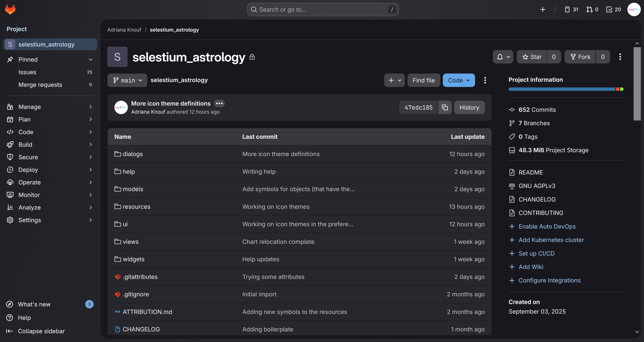The height and width of the screenshot is (342, 644).
Task: Open assigned issues icon showing 31
Action: (x=571, y=9)
